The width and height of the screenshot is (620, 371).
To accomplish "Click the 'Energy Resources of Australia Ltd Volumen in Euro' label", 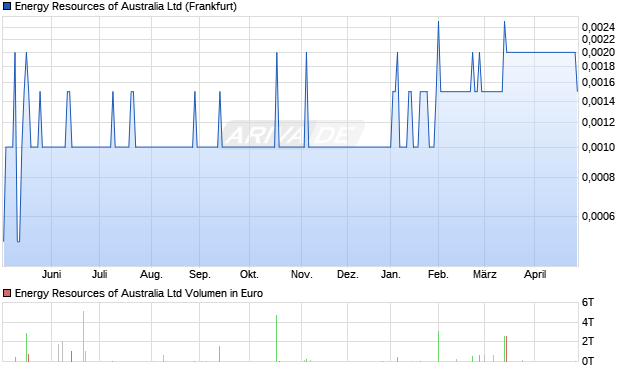I will coord(139,293).
